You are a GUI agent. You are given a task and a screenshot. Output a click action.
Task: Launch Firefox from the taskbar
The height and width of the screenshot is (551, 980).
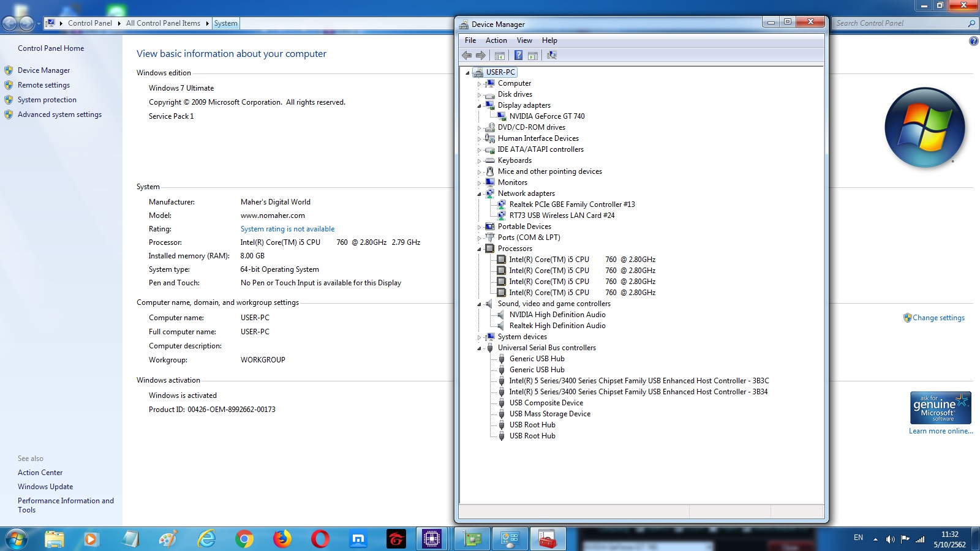[282, 539]
